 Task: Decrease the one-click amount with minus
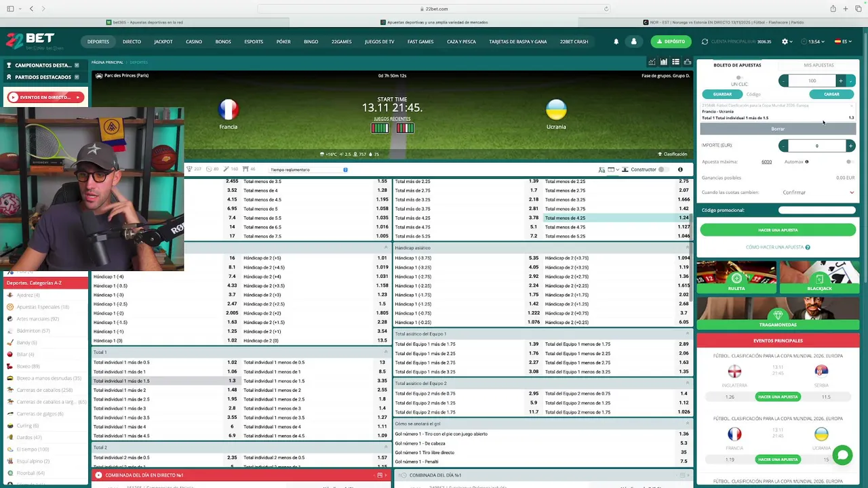click(784, 81)
